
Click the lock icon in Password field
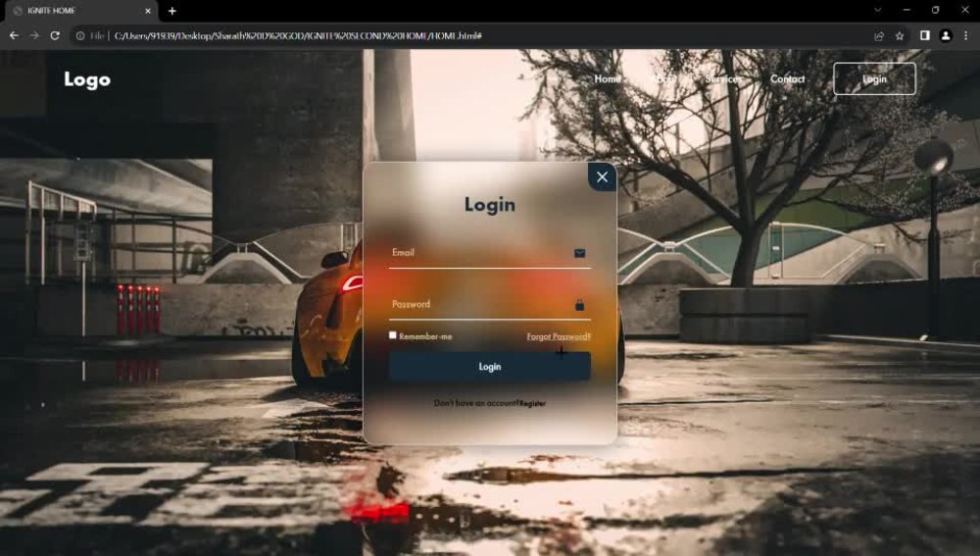(579, 305)
